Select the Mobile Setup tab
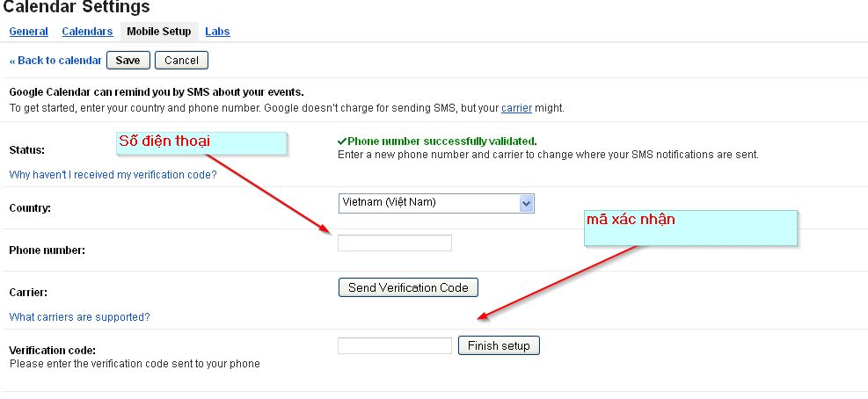The height and width of the screenshot is (399, 868). pos(158,32)
